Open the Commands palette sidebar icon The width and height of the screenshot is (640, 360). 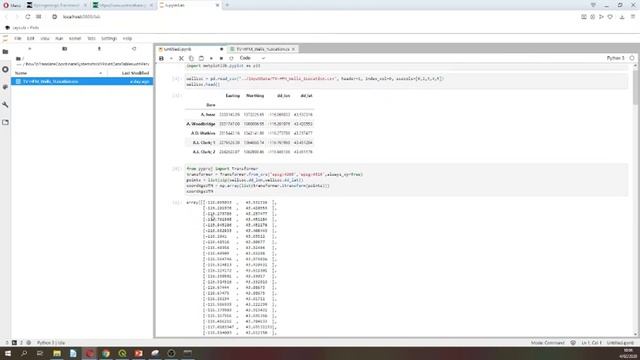point(5,87)
